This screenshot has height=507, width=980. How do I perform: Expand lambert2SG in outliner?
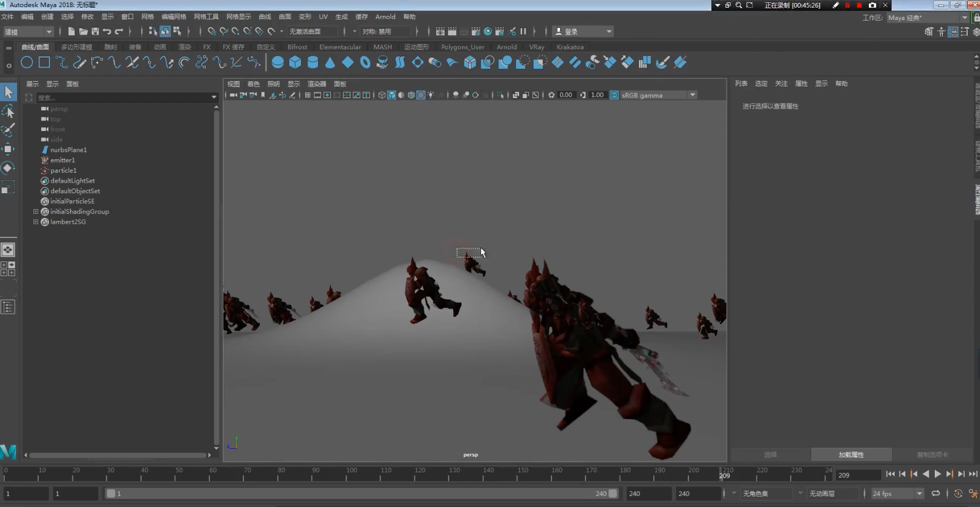coord(36,222)
